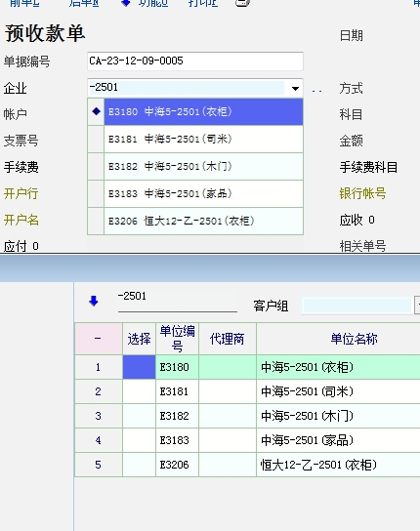Click the 打印 toolbar button
Viewport: 420px width, 531px height.
click(203, 3)
